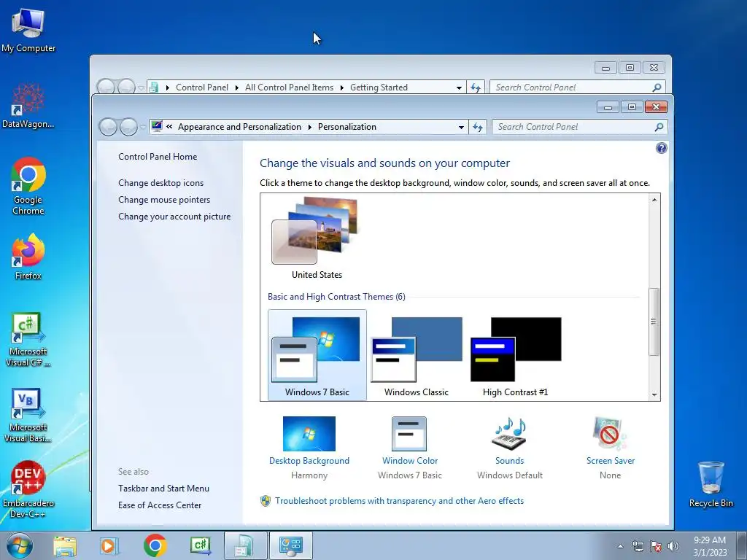Viewport: 747px width, 560px height.
Task: Open Change desktop icons link
Action: 161,183
